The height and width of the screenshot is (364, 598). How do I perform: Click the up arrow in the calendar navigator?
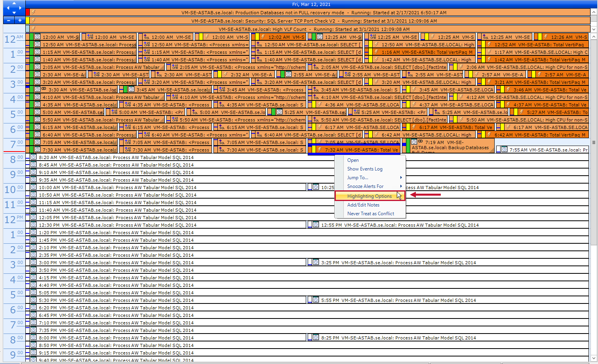(14, 4)
